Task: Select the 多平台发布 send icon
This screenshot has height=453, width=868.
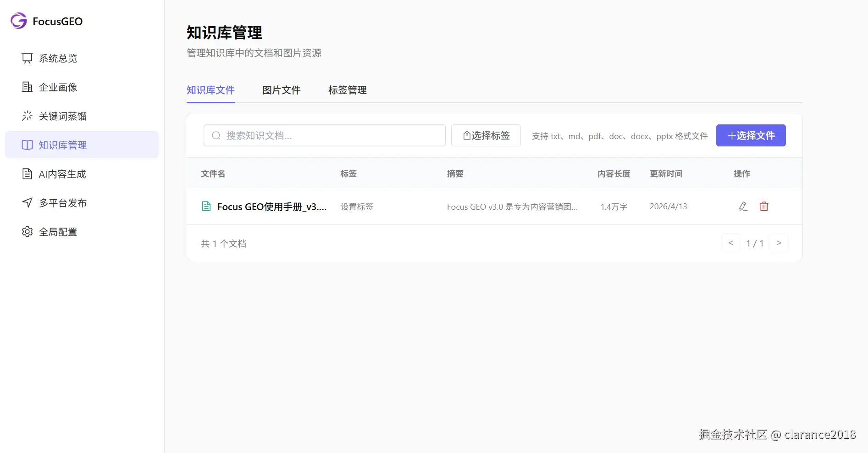Action: pyautogui.click(x=27, y=202)
